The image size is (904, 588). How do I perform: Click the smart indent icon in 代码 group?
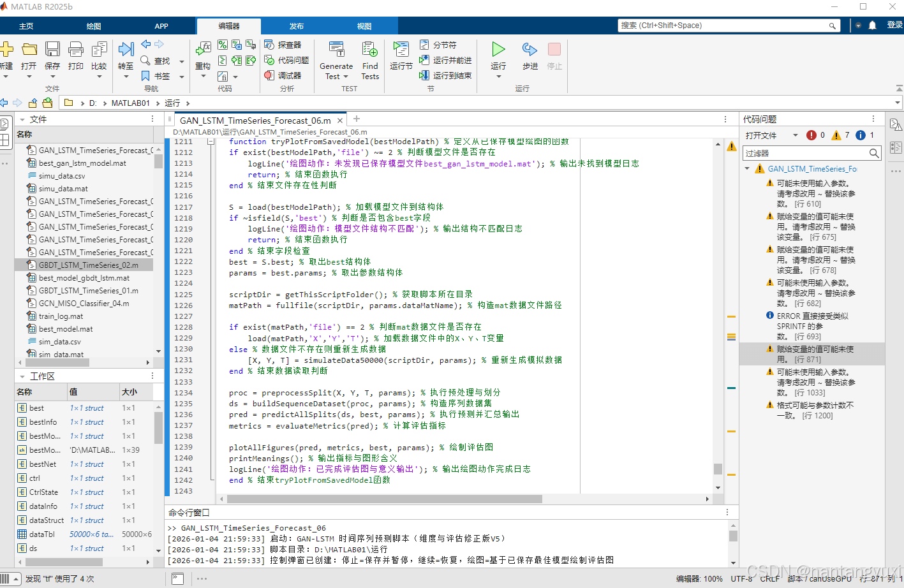222,61
